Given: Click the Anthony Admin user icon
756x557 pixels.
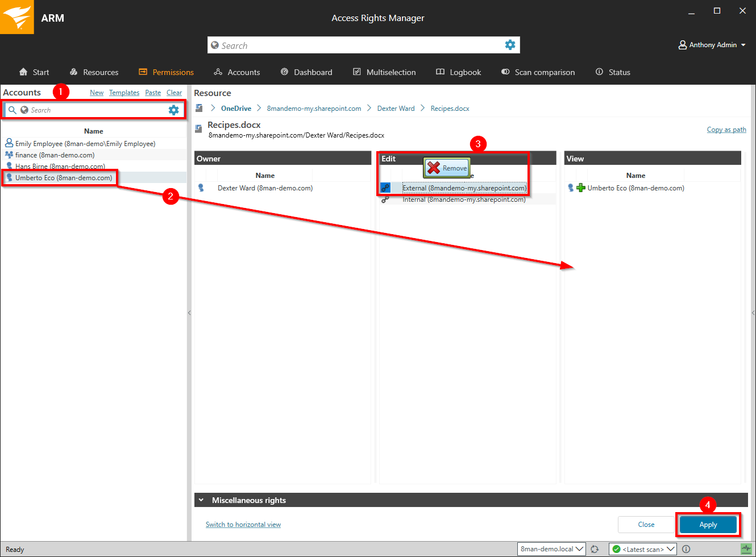Looking at the screenshot, I should pos(682,45).
